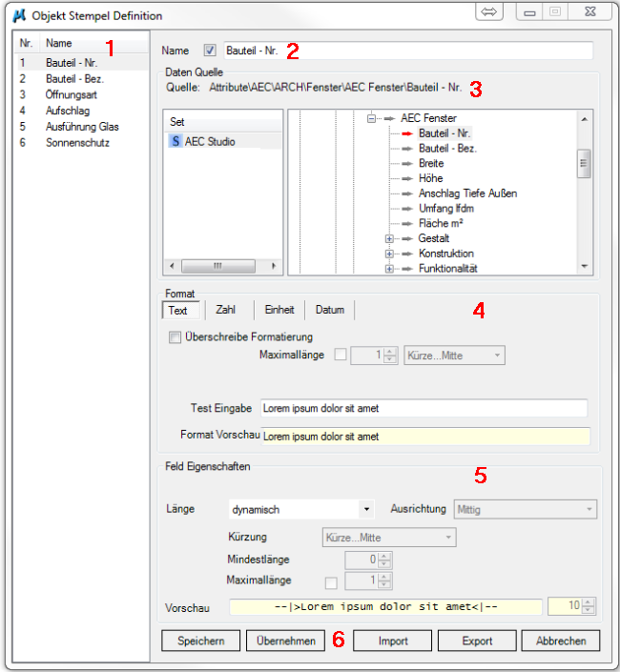Select Fläche m² in attribute tree
This screenshot has height=672, width=620.
[441, 224]
